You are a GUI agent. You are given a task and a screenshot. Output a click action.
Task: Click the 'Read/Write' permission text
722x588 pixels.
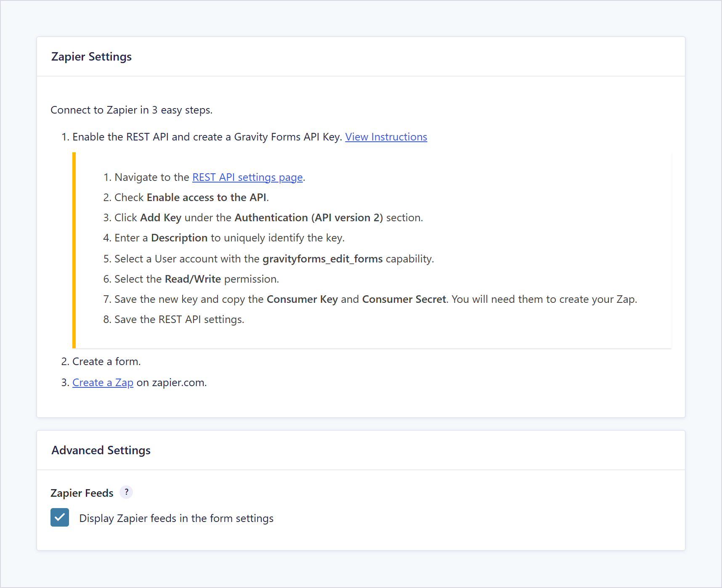click(193, 279)
